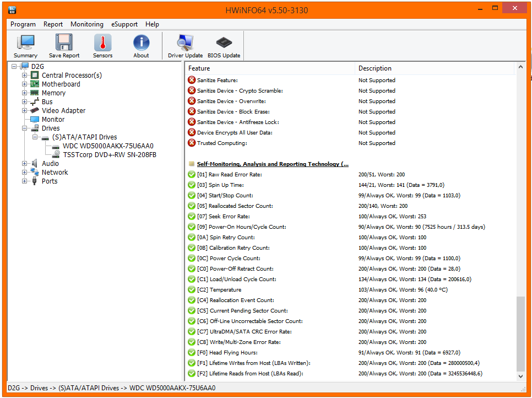Select the Reallocated Sector Count row
This screenshot has width=532, height=398.
tap(351, 206)
